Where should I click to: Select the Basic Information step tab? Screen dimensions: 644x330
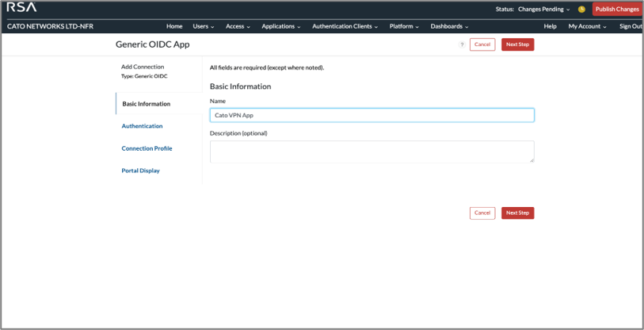(x=159, y=104)
